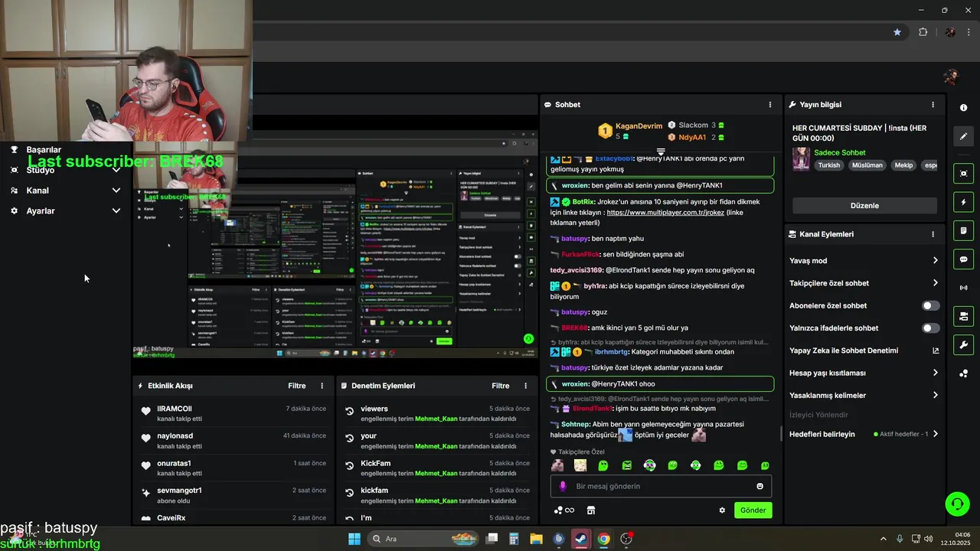This screenshot has width=980, height=551.
Task: Click the Windows Start button
Action: pyautogui.click(x=354, y=539)
